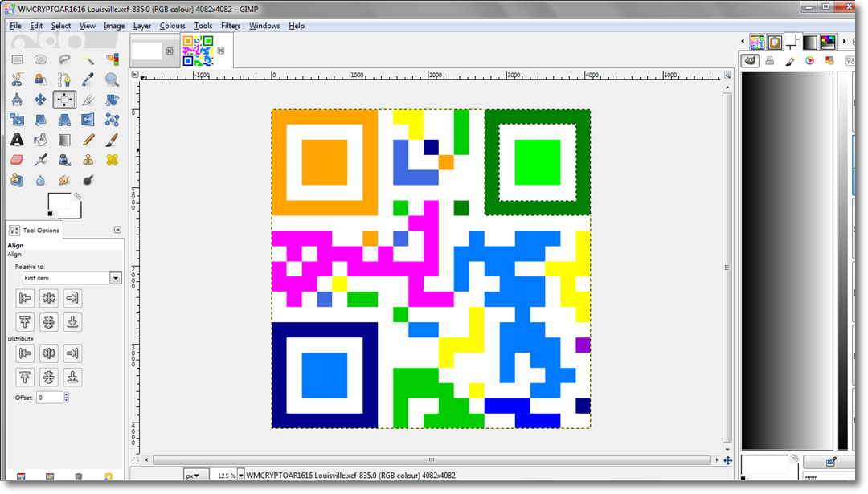Open the px unit dropdown in status bar
The image size is (868, 494).
196,476
